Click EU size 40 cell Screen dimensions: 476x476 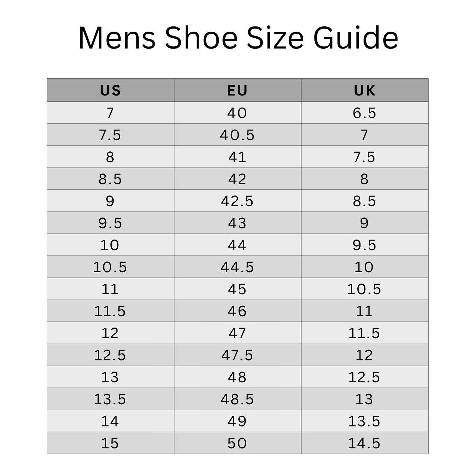237,113
